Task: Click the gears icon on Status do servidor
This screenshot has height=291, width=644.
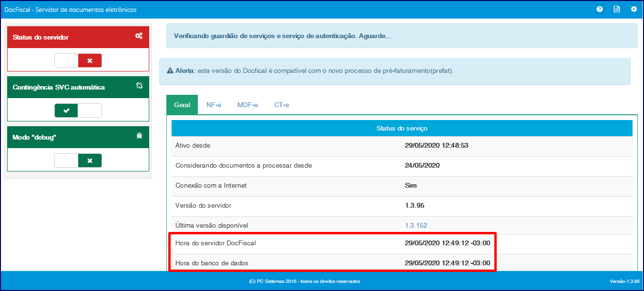Action: [x=139, y=36]
